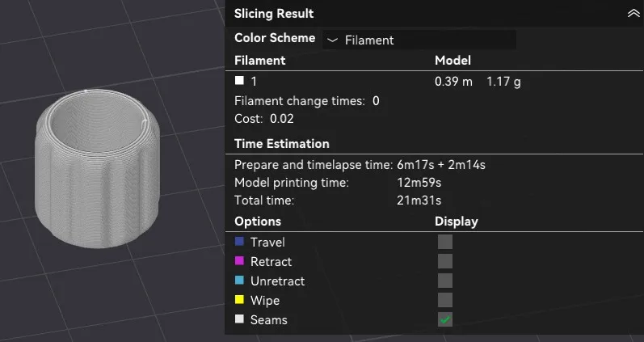Enable the Unretract display checkbox

click(444, 281)
